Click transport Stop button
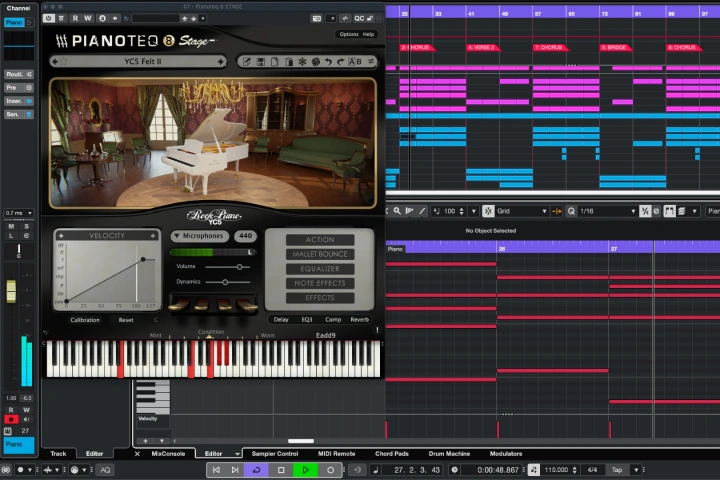The image size is (720, 480). click(x=281, y=470)
